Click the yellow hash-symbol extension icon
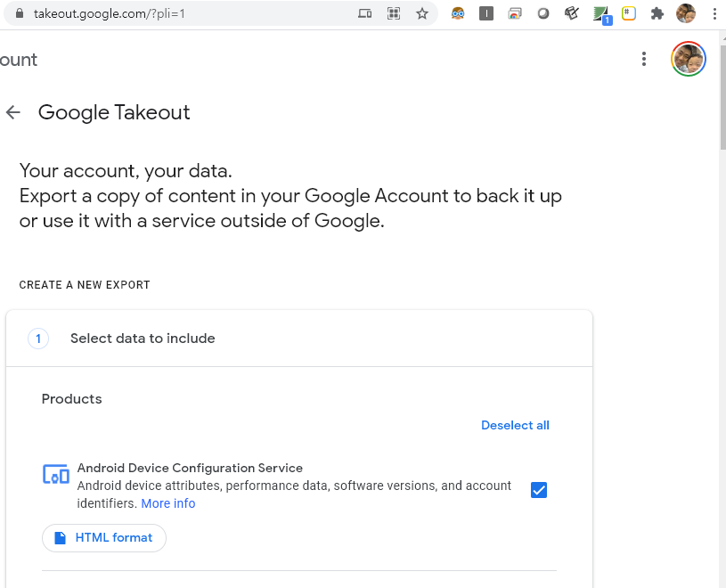Viewport: 726px width, 588px height. [629, 13]
